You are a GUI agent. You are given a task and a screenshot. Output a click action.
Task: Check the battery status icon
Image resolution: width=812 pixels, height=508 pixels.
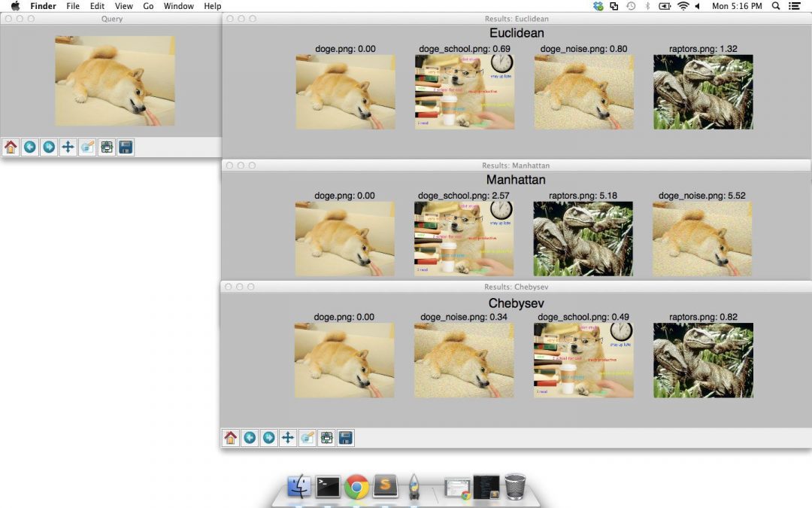pyautogui.click(x=665, y=6)
